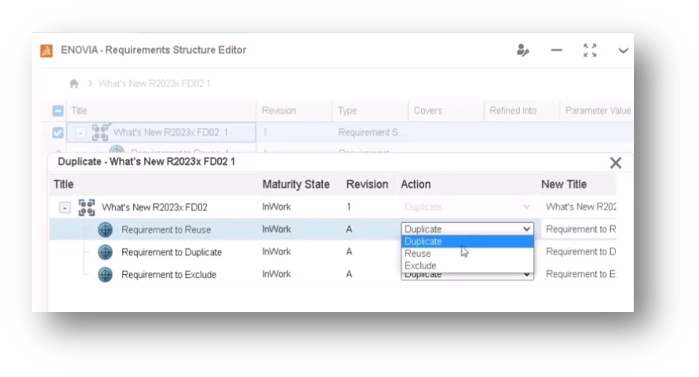
Task: Open the chevron menu in title bar
Action: pos(623,50)
